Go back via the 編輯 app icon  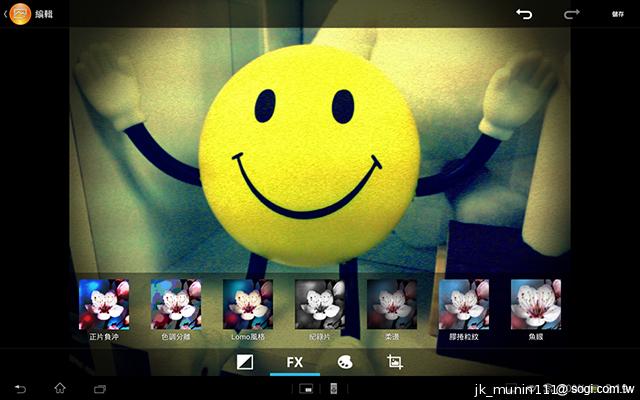(19, 13)
